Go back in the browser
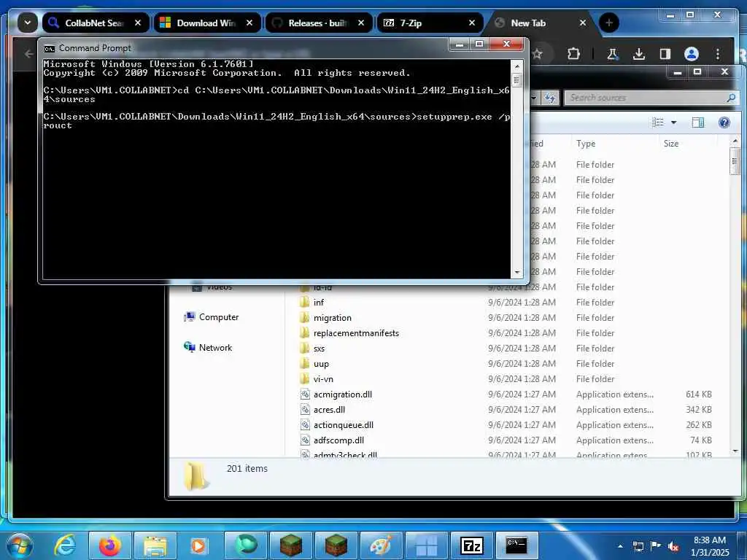The height and width of the screenshot is (560, 747). click(28, 54)
